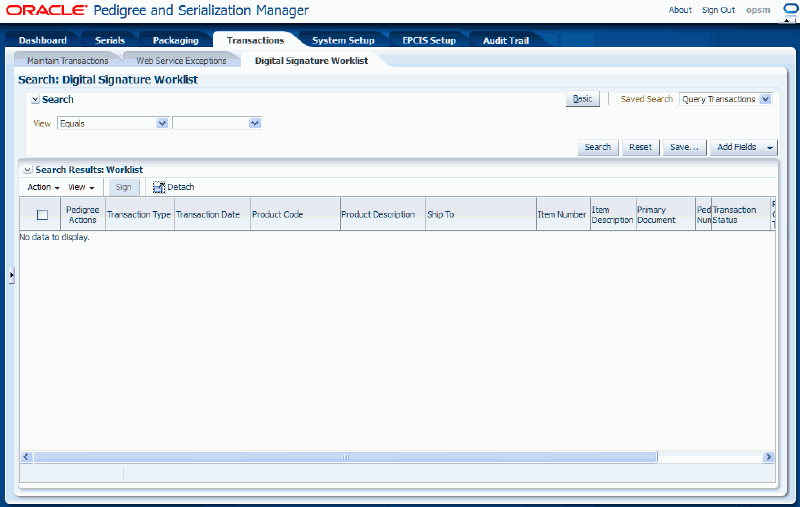Click the status icon beside opsm
This screenshot has width=800, height=507.
(x=791, y=9)
